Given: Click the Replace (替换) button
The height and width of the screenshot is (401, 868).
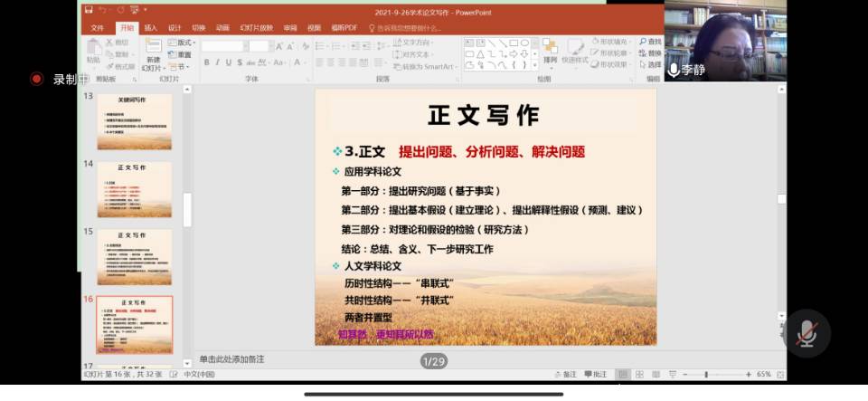Looking at the screenshot, I should pyautogui.click(x=649, y=53).
